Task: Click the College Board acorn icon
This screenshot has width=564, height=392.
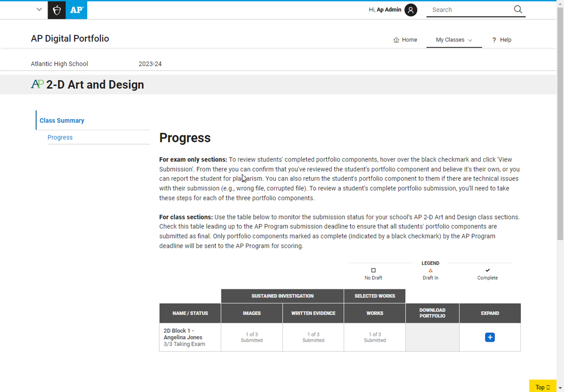Action: click(57, 10)
